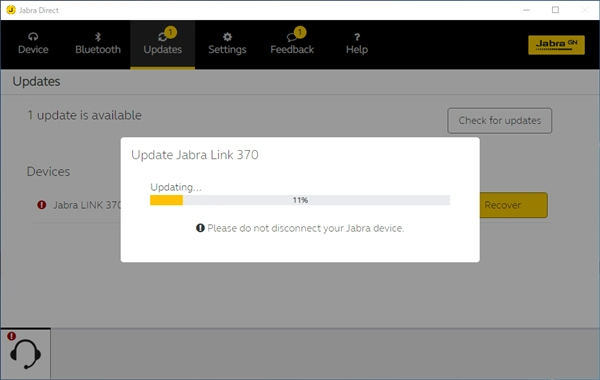Click the Updates page heading
600x380 pixels.
(36, 82)
